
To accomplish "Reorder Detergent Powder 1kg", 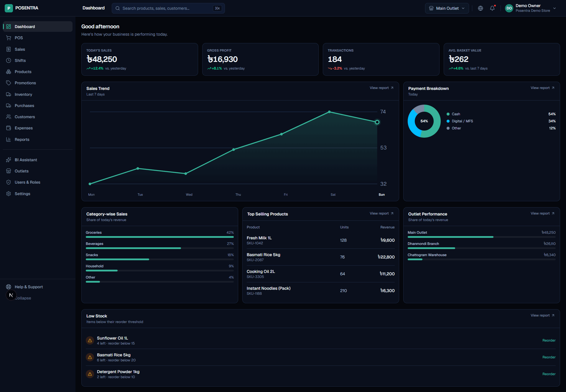I will (x=549, y=374).
